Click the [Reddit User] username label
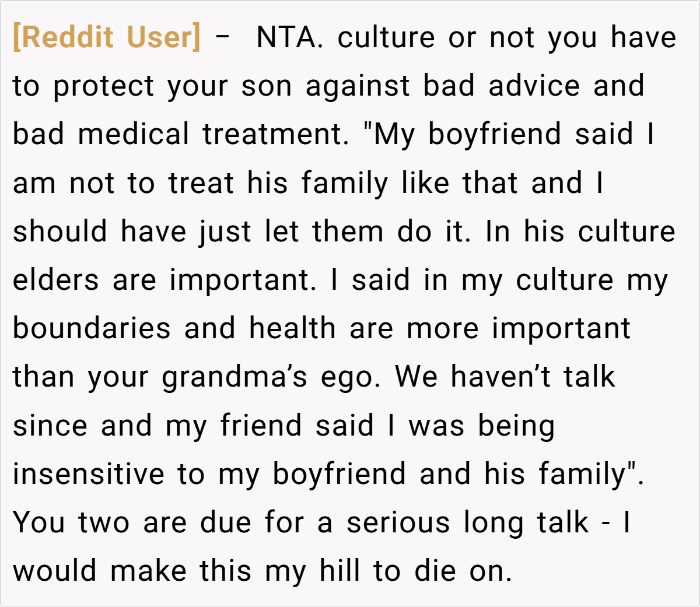Image resolution: width=700 pixels, height=607 pixels. pos(106,37)
